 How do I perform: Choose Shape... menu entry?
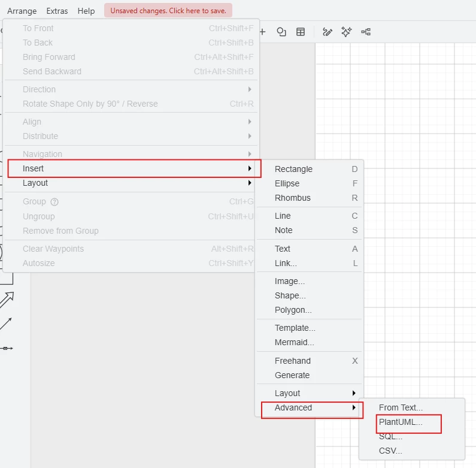(x=310, y=295)
